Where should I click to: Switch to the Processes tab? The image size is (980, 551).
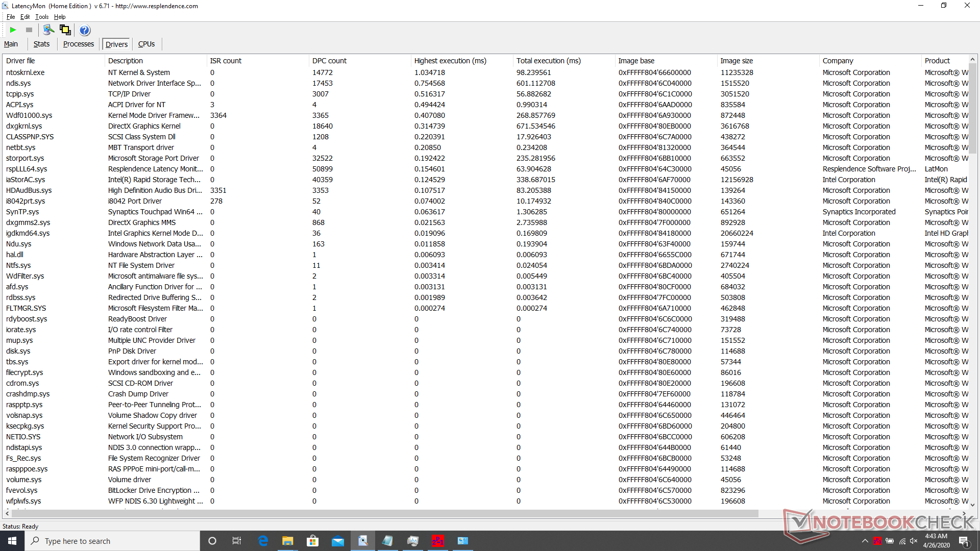(x=79, y=44)
